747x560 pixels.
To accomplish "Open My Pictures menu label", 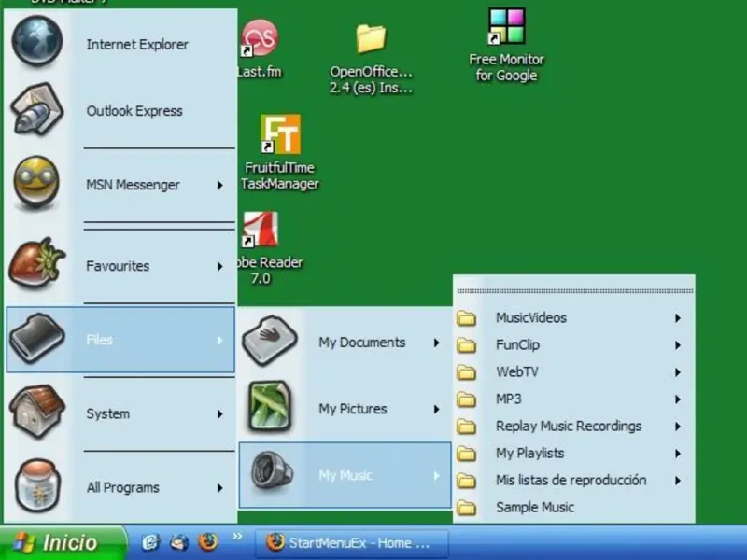I will tap(353, 409).
